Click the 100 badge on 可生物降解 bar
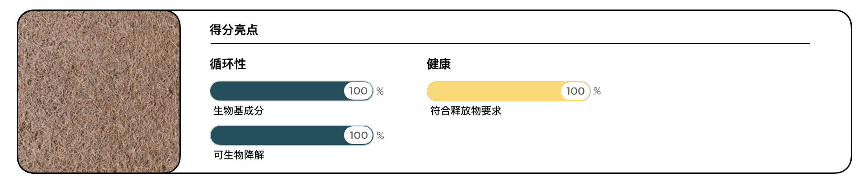Viewport: 868px width, 182px height. tap(358, 135)
